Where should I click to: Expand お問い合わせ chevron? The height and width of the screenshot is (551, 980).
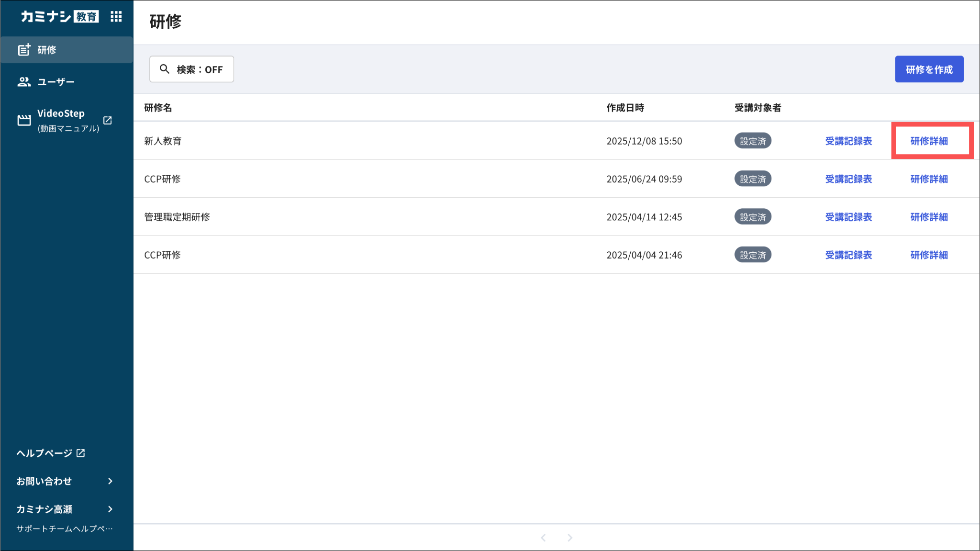pyautogui.click(x=111, y=481)
